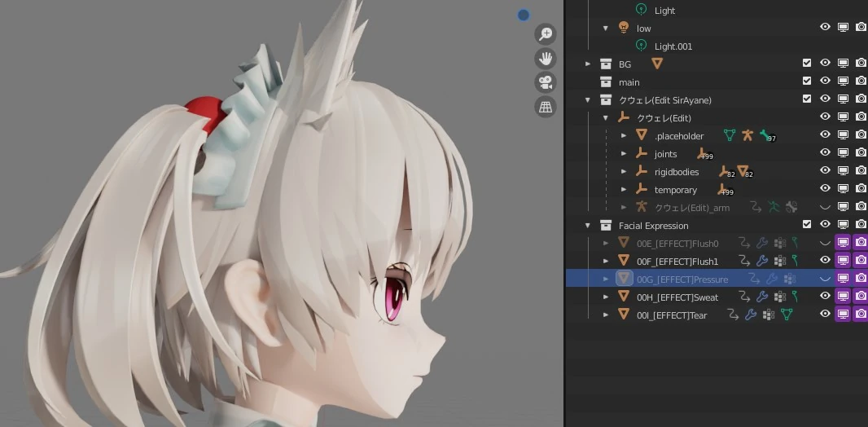
Task: Toggle viewport monitor icon for 00F Flush1
Action: tap(843, 260)
